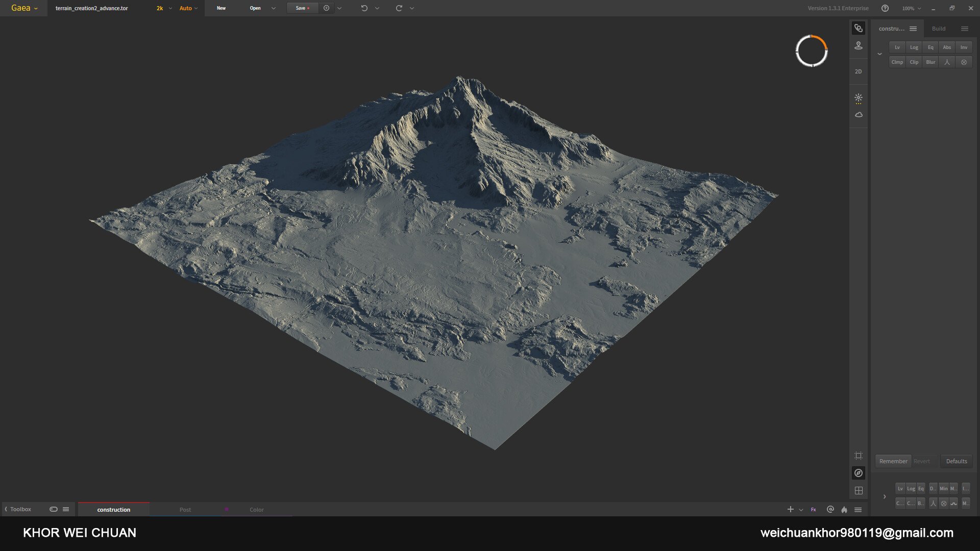
Task: Click the circular build progress indicator
Action: pyautogui.click(x=811, y=51)
